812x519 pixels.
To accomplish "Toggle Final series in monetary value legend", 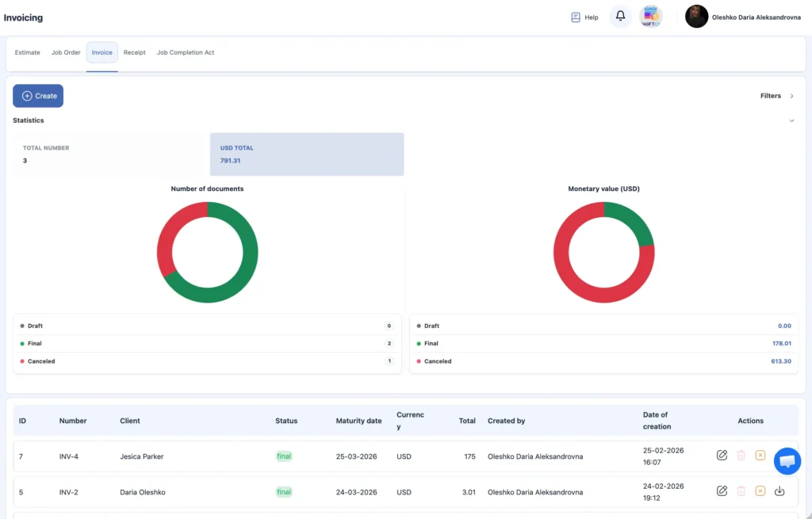I will point(432,343).
